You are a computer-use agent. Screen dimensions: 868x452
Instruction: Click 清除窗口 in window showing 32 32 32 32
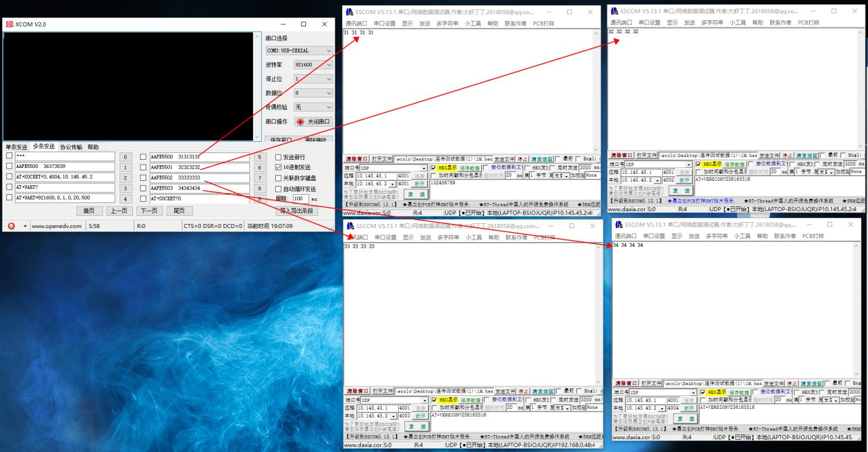coord(620,155)
